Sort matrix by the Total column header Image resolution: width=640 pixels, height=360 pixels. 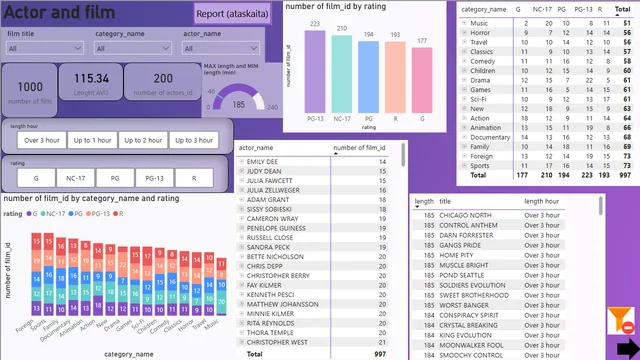[x=622, y=9]
